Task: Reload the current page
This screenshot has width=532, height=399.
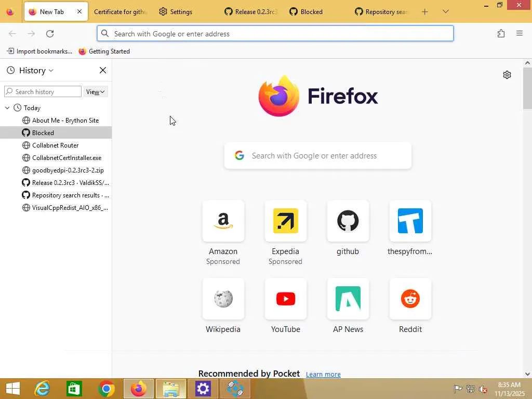Action: (50, 34)
